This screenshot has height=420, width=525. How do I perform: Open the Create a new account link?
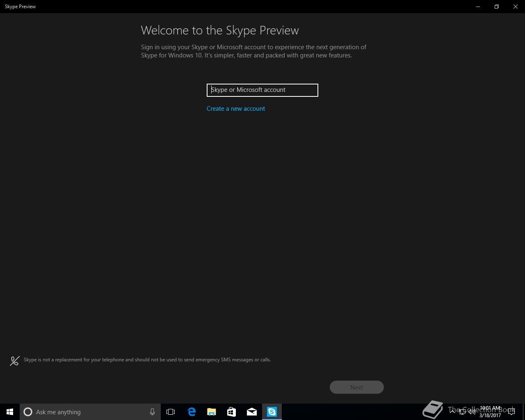(x=236, y=109)
